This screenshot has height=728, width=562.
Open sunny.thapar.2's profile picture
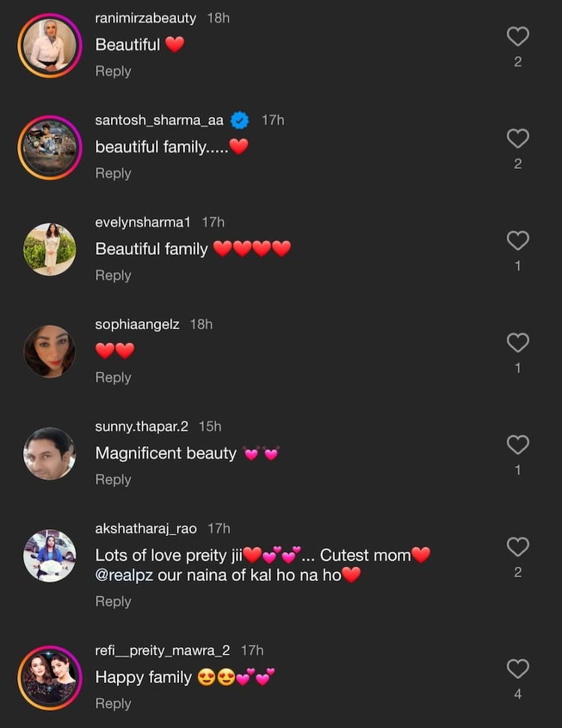pyautogui.click(x=49, y=453)
